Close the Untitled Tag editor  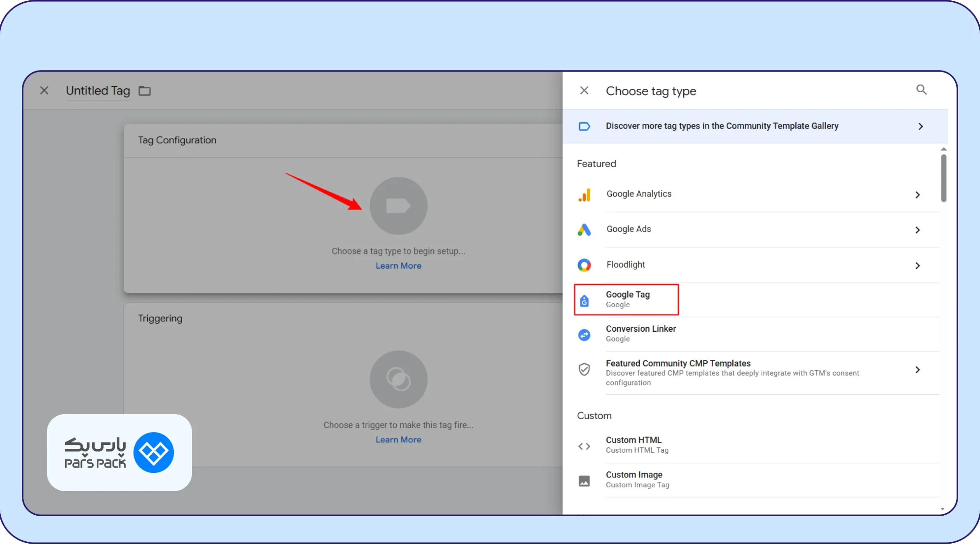coord(44,90)
